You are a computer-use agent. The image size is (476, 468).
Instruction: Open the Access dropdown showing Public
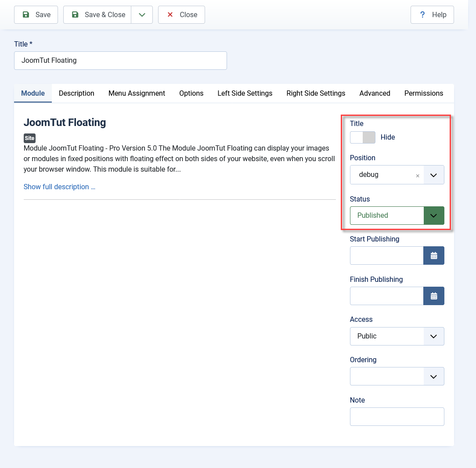tap(397, 336)
